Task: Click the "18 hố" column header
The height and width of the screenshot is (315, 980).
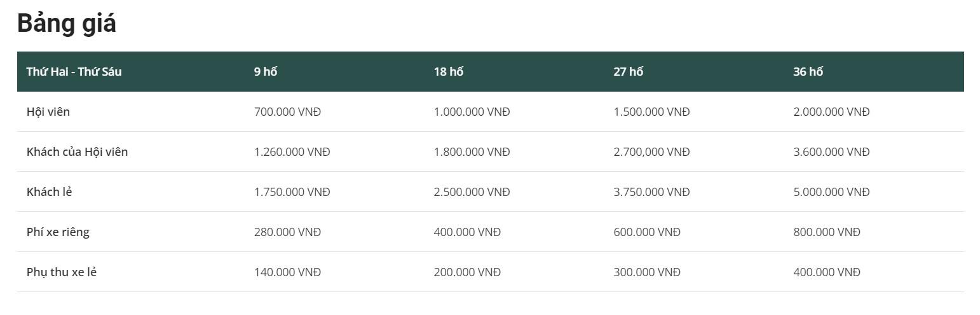Action: click(449, 71)
